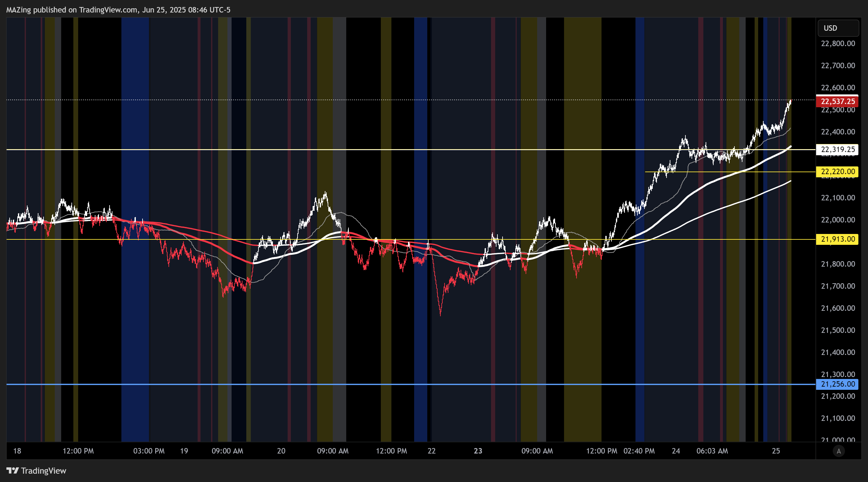Open the USD currency selector
The width and height of the screenshot is (868, 482).
coord(838,28)
